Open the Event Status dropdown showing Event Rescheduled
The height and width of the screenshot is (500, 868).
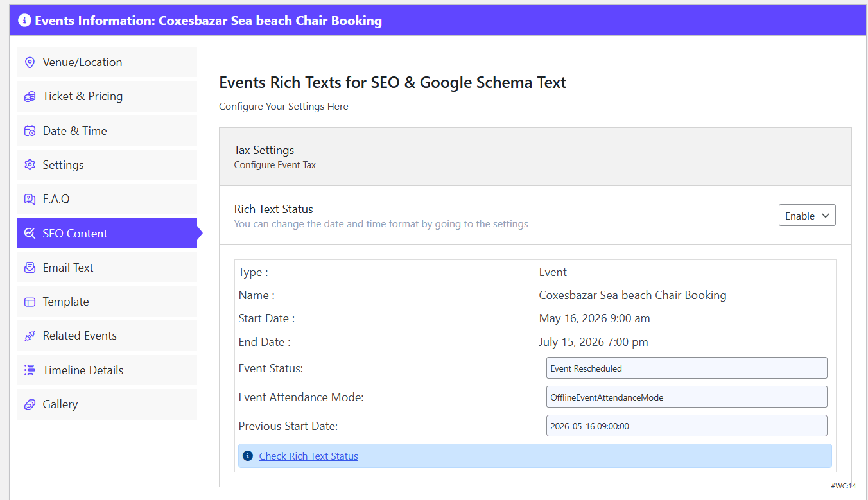(x=686, y=368)
